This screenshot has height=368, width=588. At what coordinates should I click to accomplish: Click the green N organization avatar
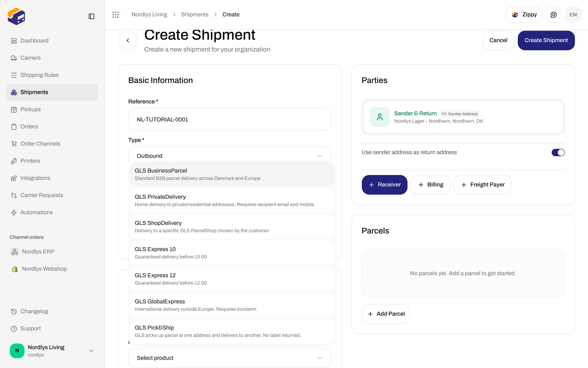[x=17, y=351]
